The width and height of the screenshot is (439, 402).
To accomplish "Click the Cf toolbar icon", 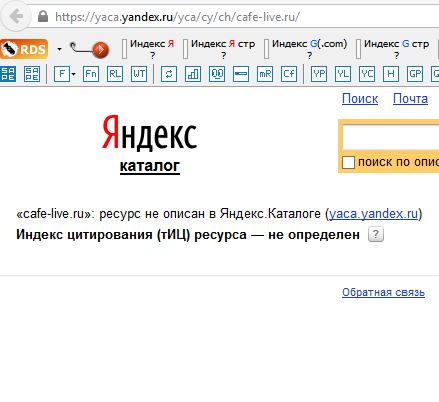I will (289, 74).
